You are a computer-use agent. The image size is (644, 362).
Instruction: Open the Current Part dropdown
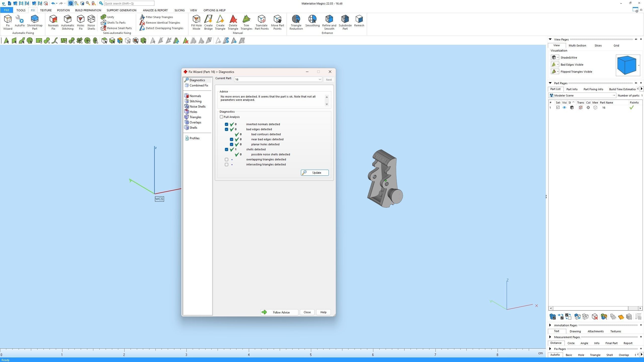319,79
